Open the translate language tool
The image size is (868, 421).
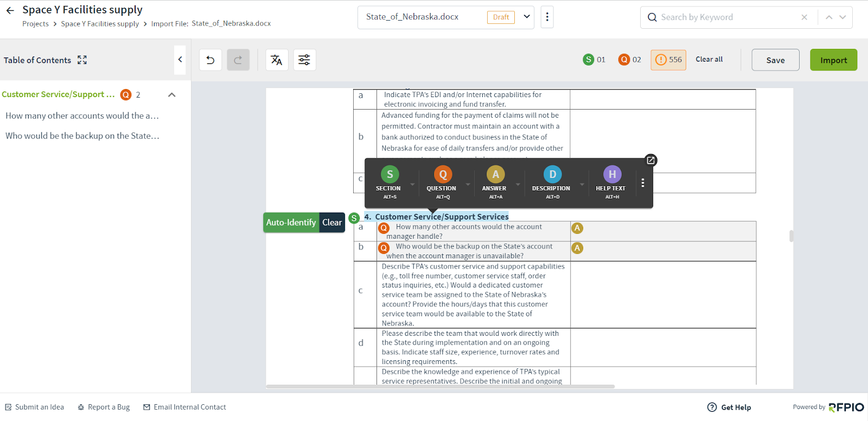click(277, 60)
